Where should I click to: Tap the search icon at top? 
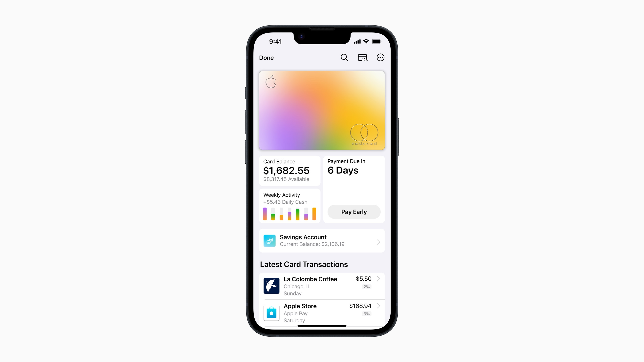[344, 58]
